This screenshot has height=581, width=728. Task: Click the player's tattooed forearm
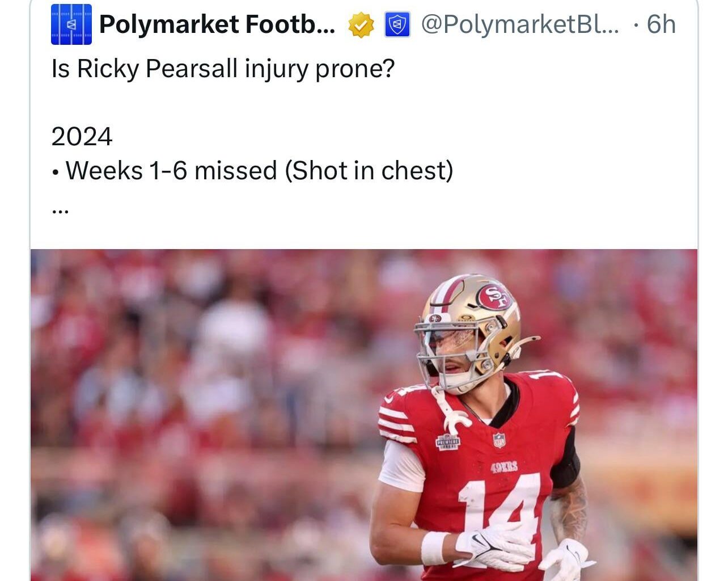pos(568,511)
